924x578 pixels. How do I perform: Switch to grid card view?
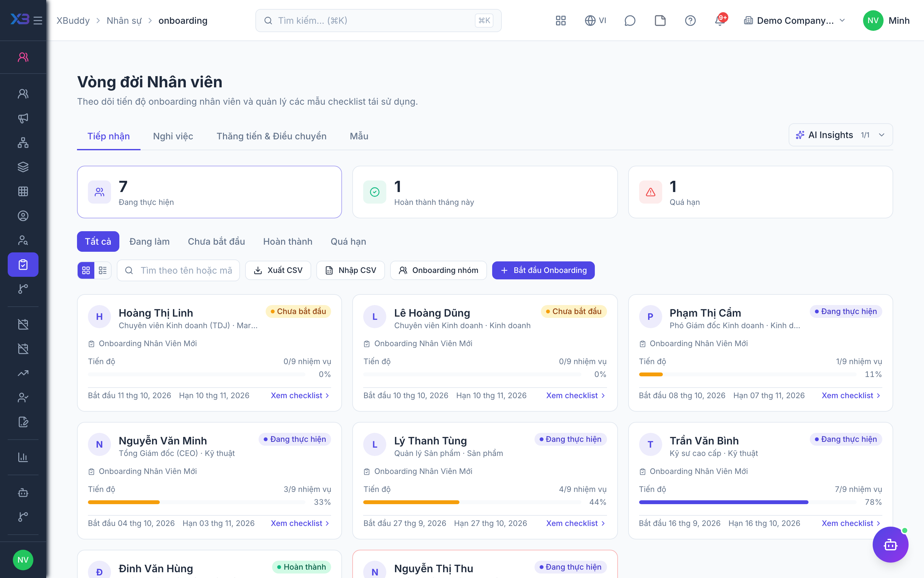pos(86,270)
